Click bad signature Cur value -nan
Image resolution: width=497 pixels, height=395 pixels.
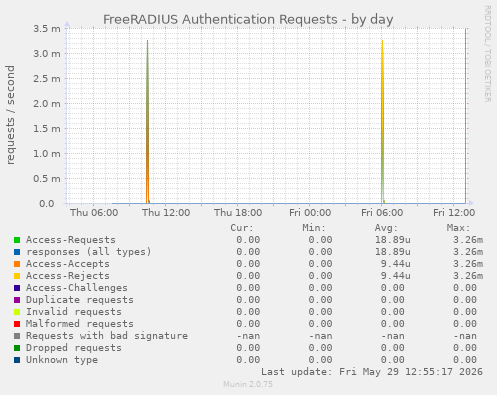tap(248, 336)
